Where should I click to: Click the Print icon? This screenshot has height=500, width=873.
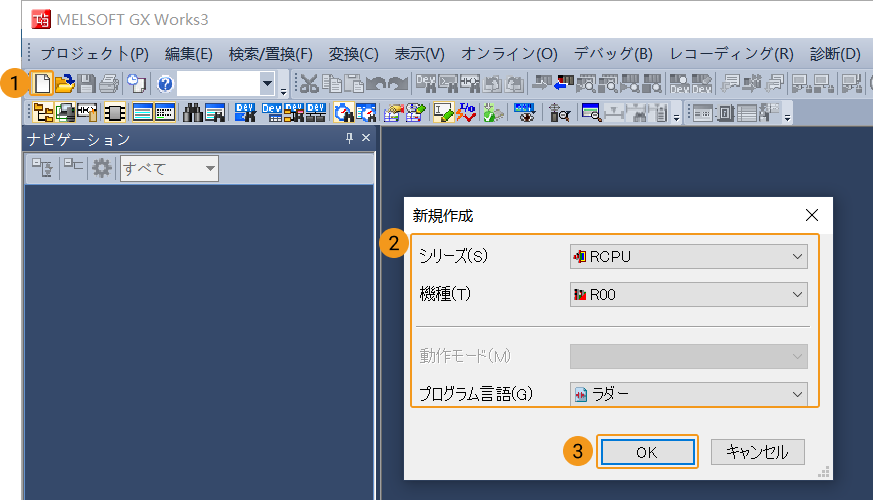(x=109, y=84)
